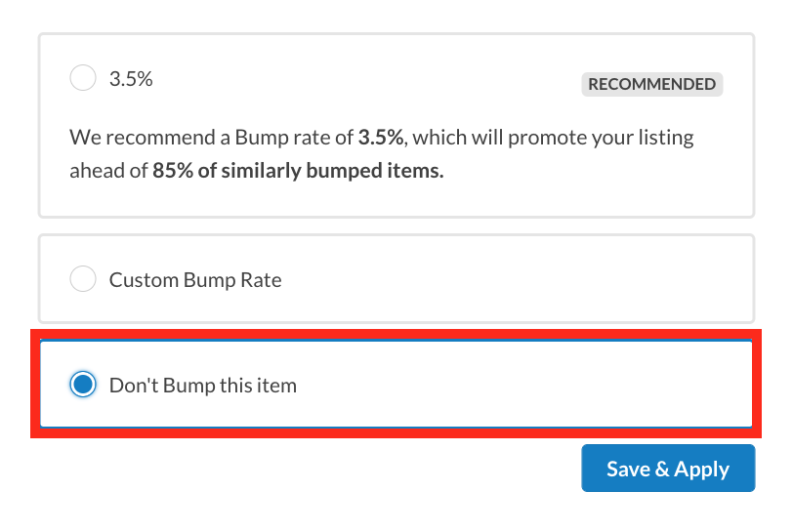Click the bold "3.5%" in the recommendation sentence
793x532 pixels.
pos(380,137)
